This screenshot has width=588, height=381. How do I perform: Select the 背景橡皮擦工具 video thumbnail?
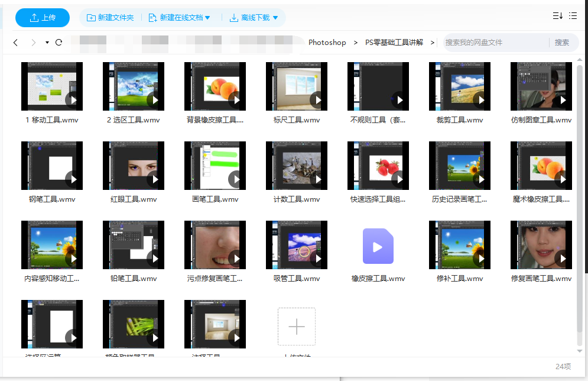pyautogui.click(x=215, y=86)
